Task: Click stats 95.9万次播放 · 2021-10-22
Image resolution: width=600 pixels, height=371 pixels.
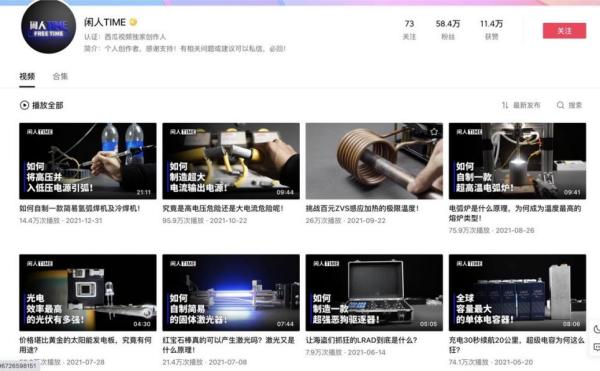Action: (x=205, y=221)
